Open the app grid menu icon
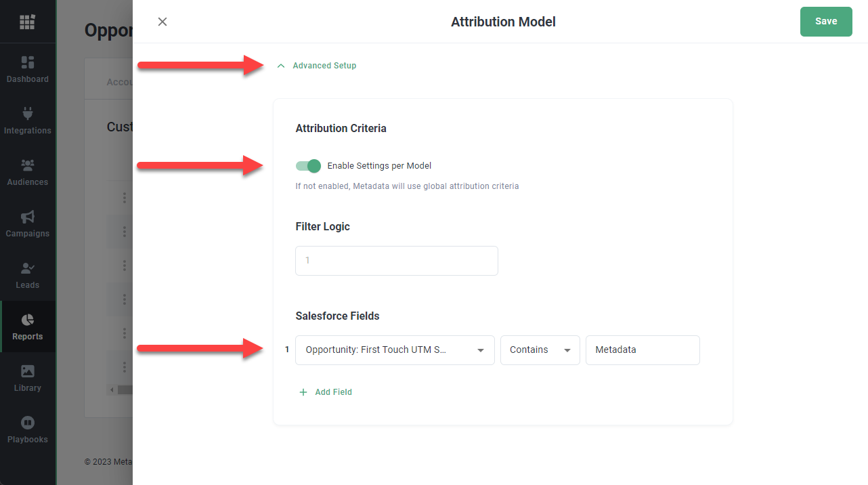Image resolution: width=868 pixels, height=485 pixels. pos(27,22)
